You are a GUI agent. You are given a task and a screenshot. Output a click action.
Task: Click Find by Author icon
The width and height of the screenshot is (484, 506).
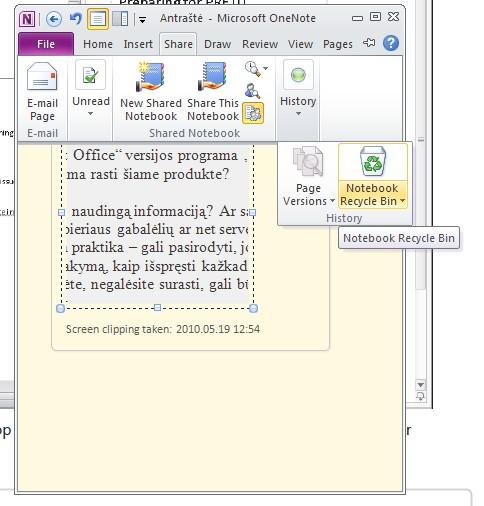(253, 91)
